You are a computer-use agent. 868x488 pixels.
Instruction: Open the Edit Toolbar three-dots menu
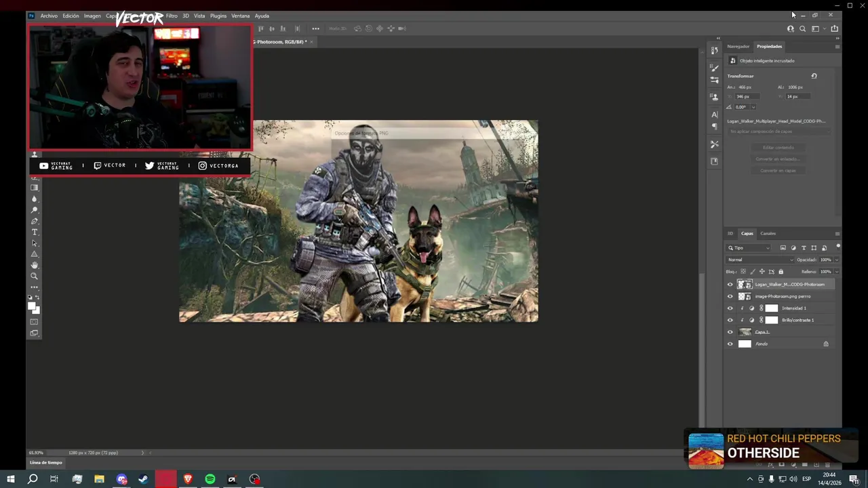pos(34,287)
